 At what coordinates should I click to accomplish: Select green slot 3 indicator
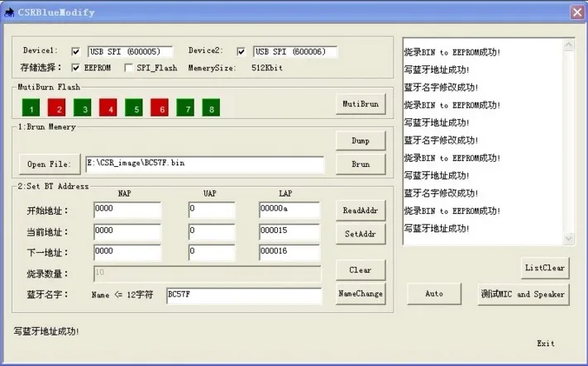click(x=82, y=107)
